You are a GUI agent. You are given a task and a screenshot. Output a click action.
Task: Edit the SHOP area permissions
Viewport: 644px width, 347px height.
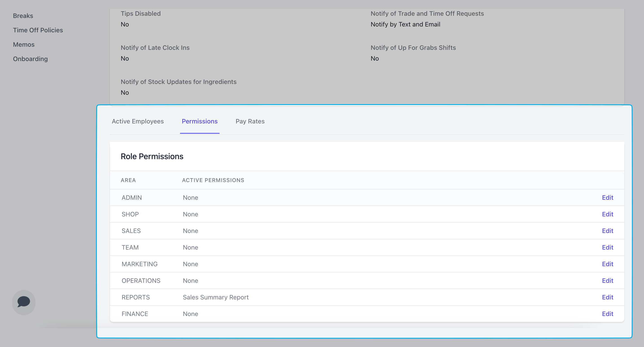[x=607, y=214]
